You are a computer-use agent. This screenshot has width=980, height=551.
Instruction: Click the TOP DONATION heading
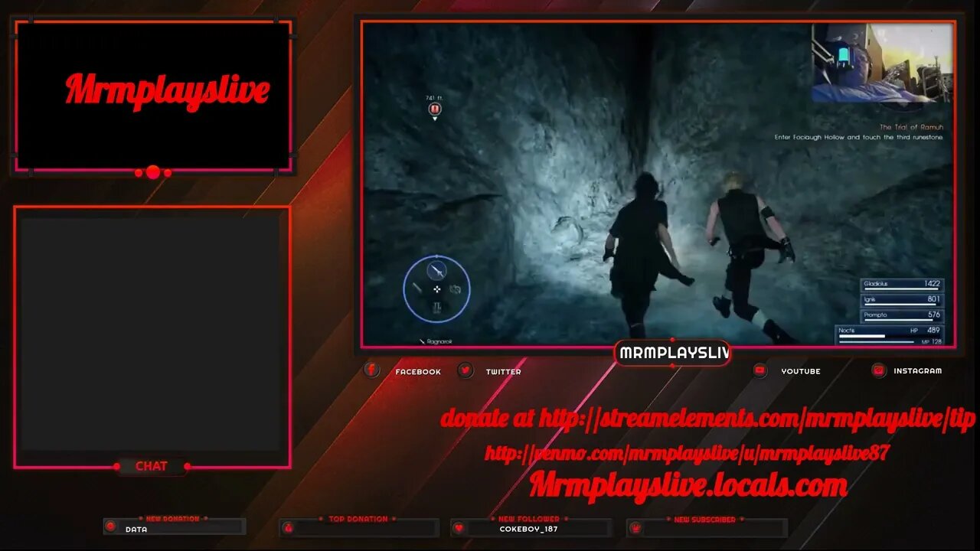point(358,519)
